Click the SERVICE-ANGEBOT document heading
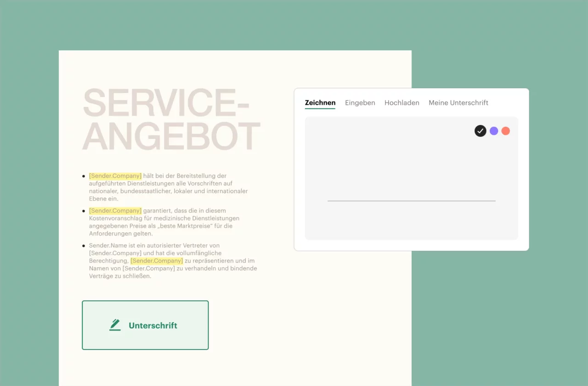 pyautogui.click(x=171, y=119)
